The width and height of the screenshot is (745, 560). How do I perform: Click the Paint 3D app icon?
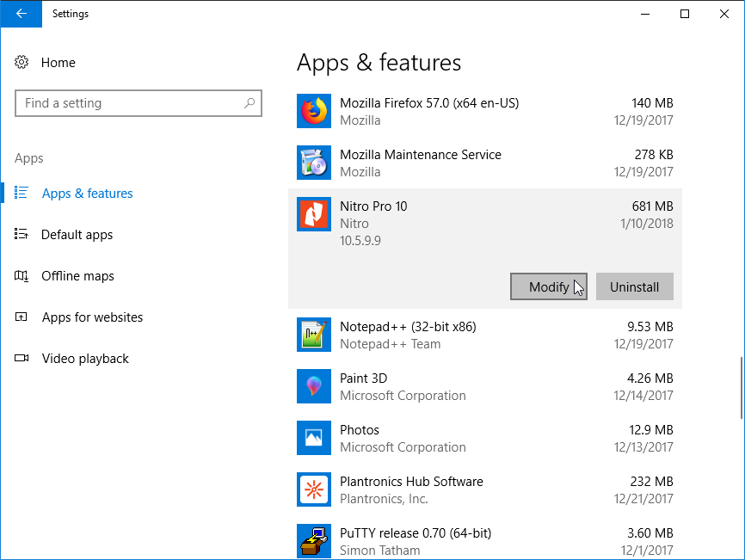(x=314, y=386)
